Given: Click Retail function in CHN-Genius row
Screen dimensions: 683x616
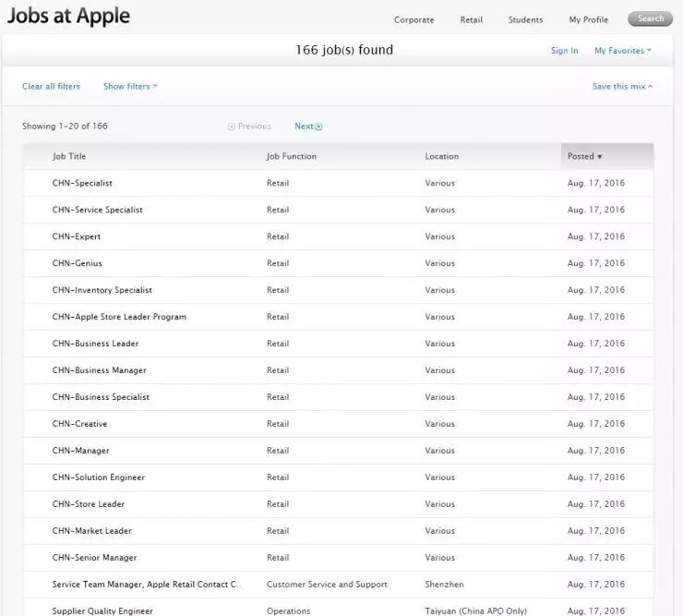Looking at the screenshot, I should [x=278, y=263].
